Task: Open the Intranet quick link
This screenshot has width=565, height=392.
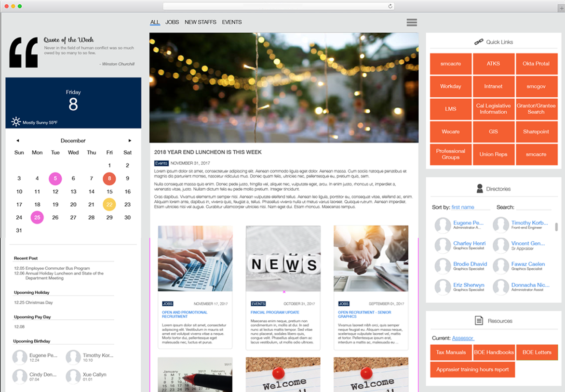Action: (493, 86)
